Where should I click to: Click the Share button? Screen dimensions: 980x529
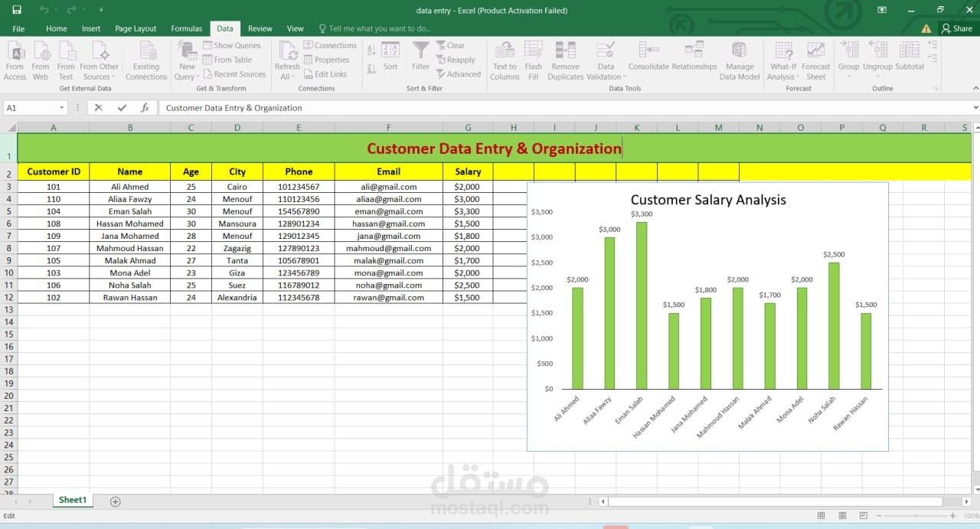[x=957, y=28]
